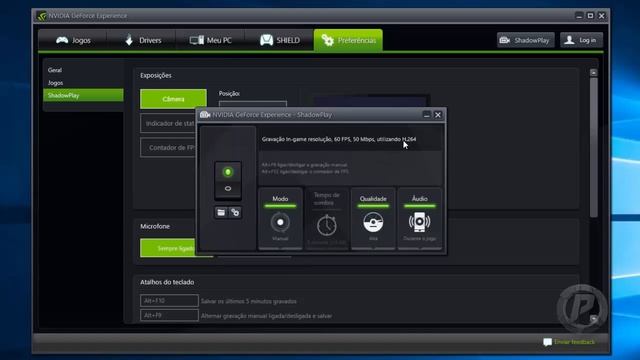Click the Exposições section heading
Viewport: 640px width, 360px height.
(x=156, y=76)
